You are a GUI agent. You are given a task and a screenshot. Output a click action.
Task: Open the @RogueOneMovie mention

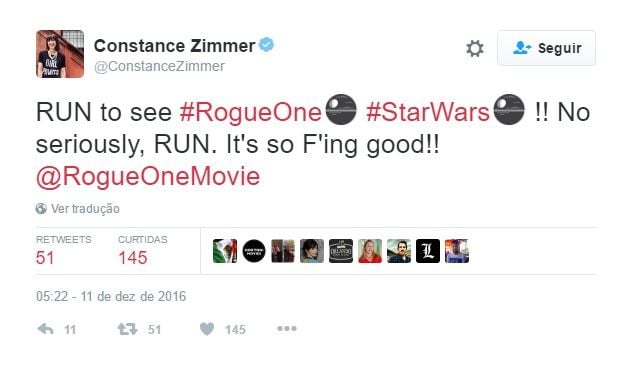(x=148, y=176)
